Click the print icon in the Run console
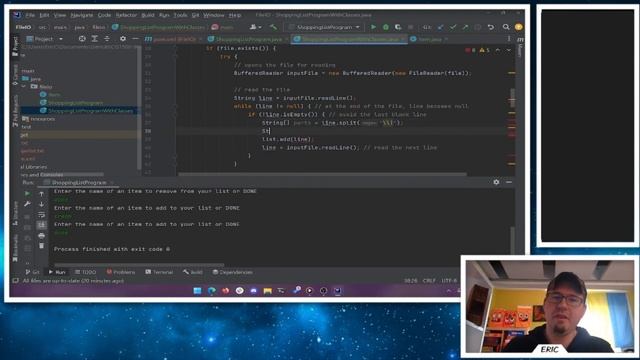Viewport: 640px width, 360px height. coord(41,236)
